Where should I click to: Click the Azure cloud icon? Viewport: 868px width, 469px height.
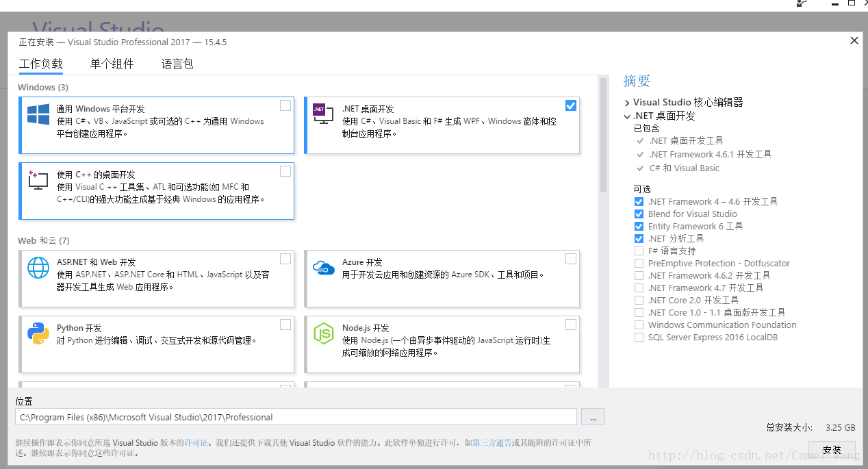[x=323, y=267]
